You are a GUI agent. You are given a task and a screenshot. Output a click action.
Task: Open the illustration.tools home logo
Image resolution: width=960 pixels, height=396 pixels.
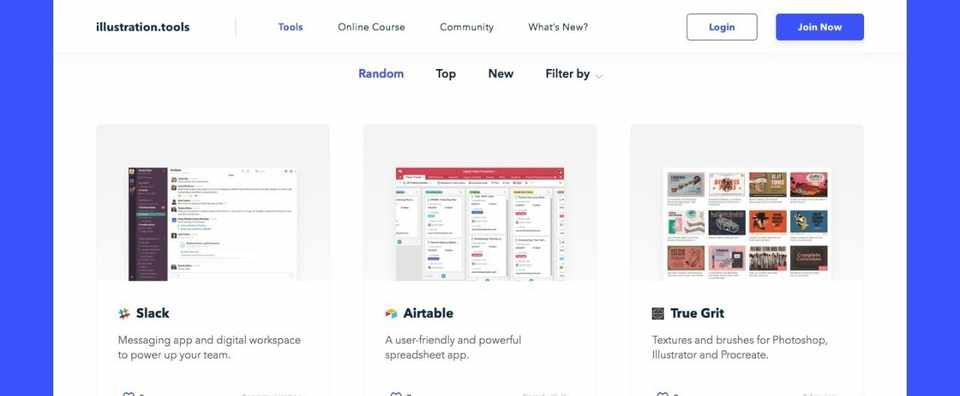click(x=143, y=27)
